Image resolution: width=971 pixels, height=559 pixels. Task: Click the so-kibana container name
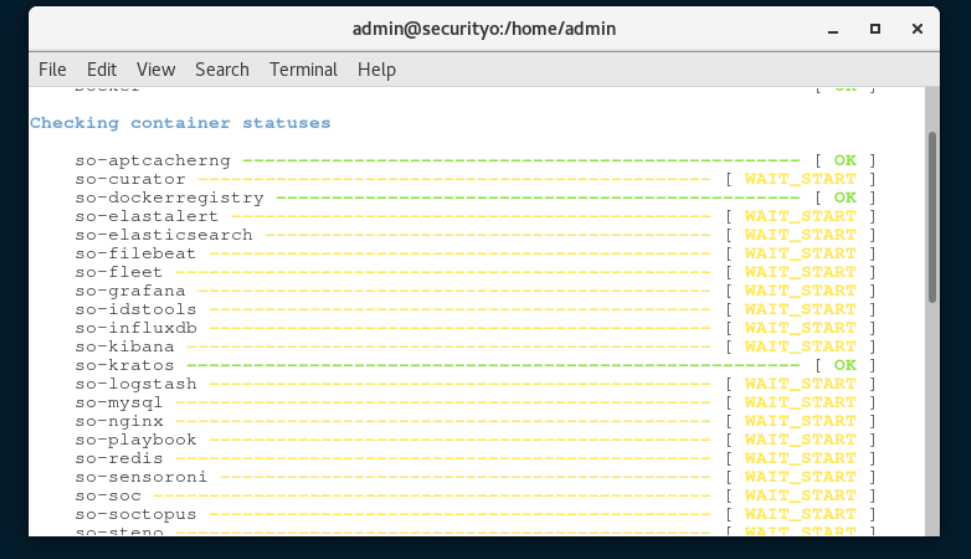pyautogui.click(x=124, y=346)
